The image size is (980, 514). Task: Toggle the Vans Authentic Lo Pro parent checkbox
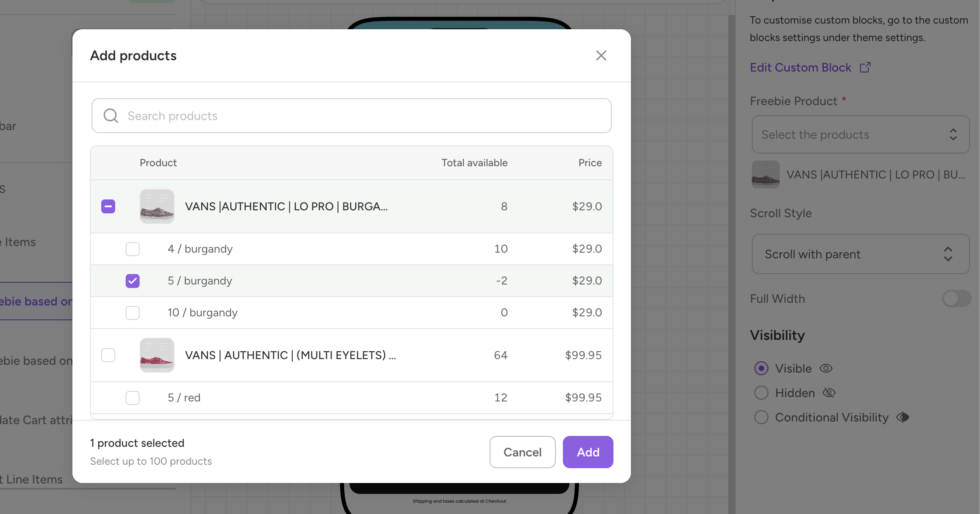pos(108,206)
